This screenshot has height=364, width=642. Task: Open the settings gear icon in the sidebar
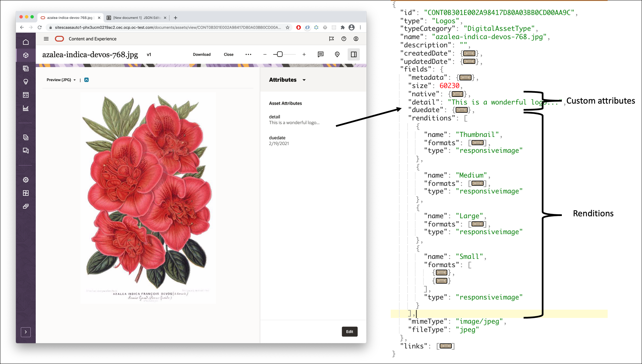pos(26,180)
